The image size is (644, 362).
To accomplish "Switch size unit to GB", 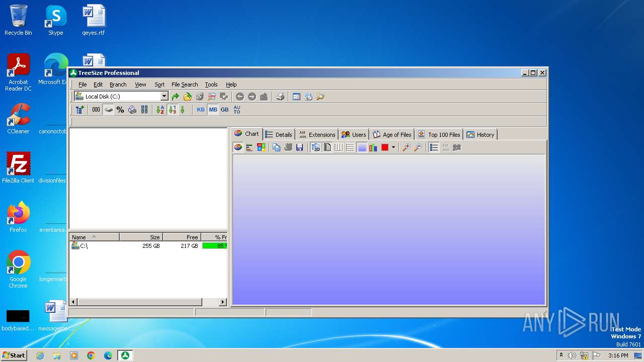I will pyautogui.click(x=224, y=110).
